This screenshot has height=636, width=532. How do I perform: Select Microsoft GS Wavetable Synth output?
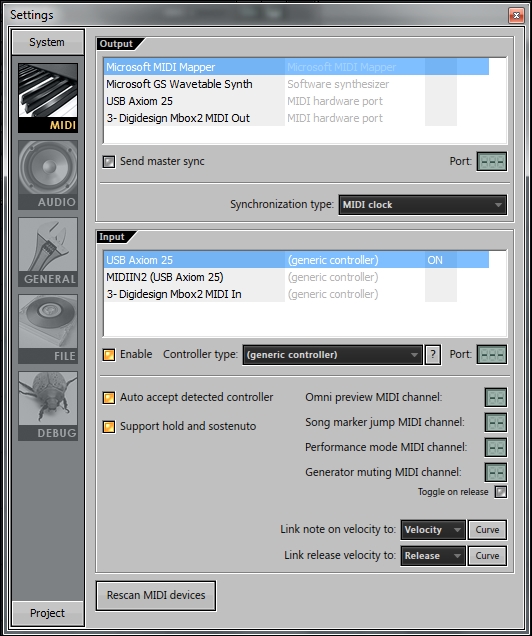coord(296,84)
